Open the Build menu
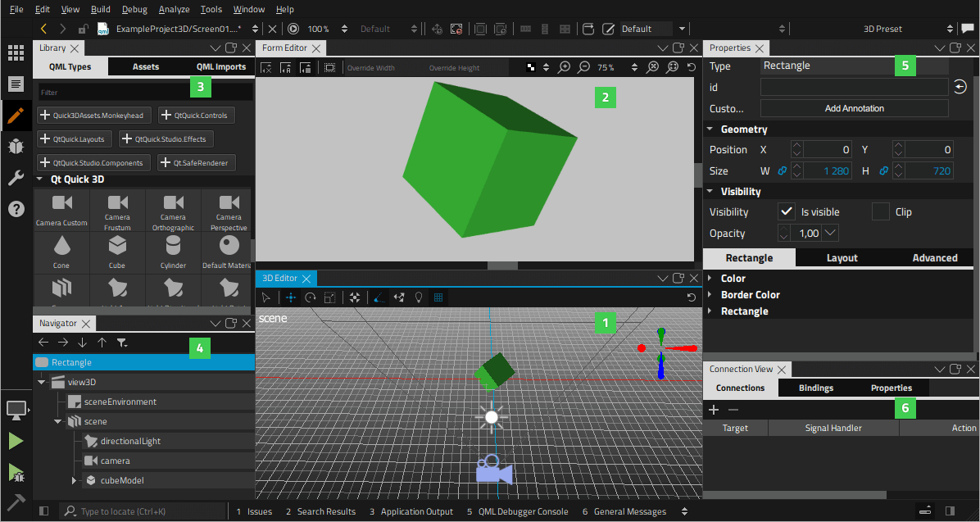This screenshot has height=522, width=980. pyautogui.click(x=99, y=9)
